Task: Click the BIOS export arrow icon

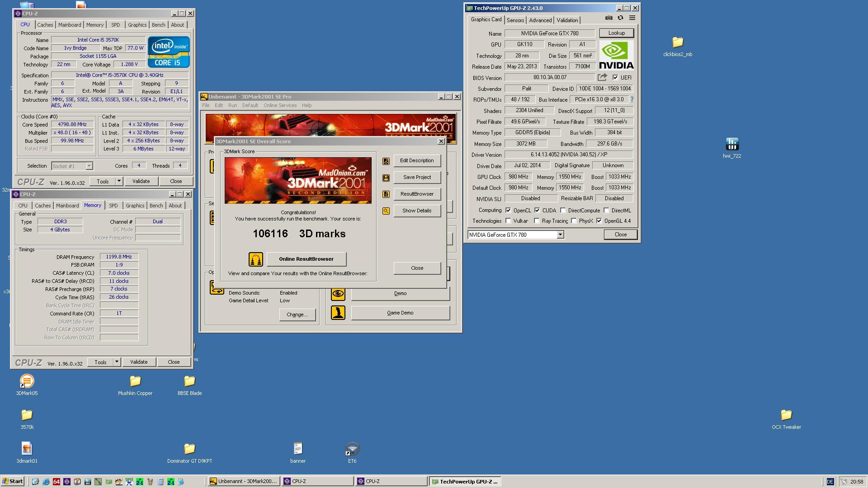Action: [602, 77]
